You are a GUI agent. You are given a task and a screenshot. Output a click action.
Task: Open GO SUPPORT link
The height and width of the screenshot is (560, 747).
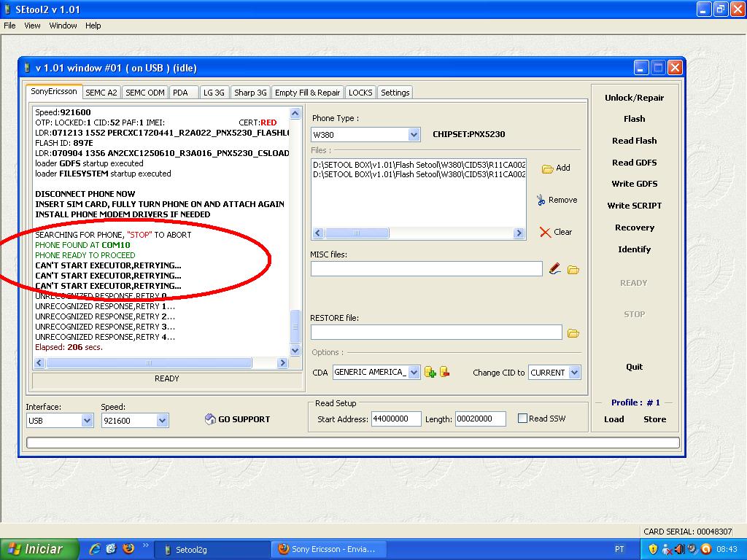pos(237,419)
